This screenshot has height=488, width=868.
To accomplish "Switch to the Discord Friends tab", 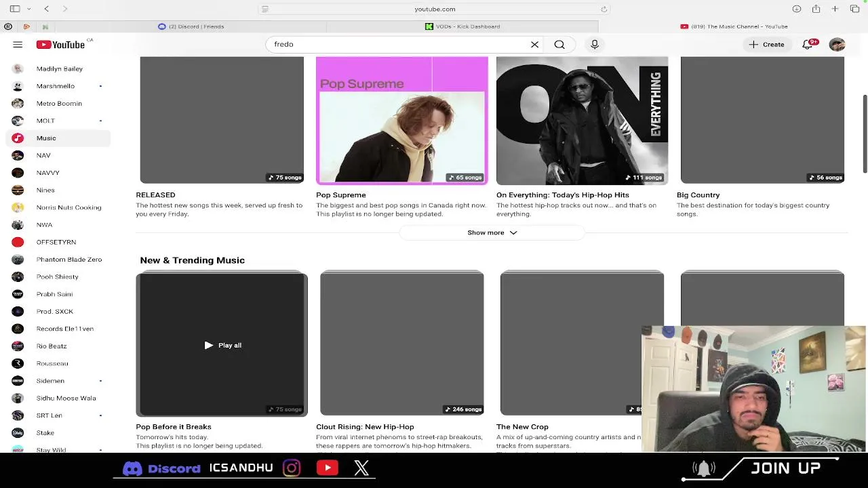I will click(191, 26).
